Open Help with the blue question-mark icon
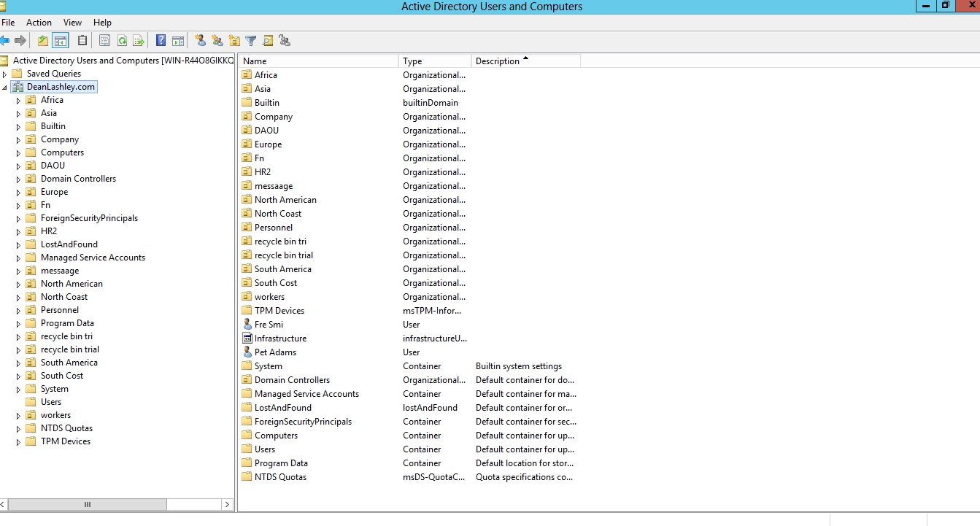Image resolution: width=980 pixels, height=526 pixels. 161,41
